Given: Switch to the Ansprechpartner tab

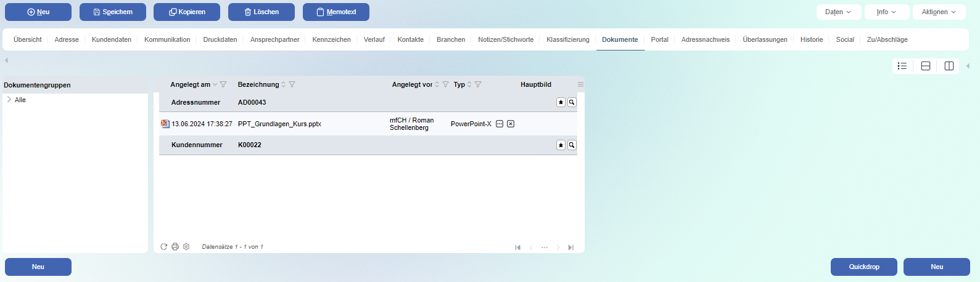Looking at the screenshot, I should coord(274,39).
